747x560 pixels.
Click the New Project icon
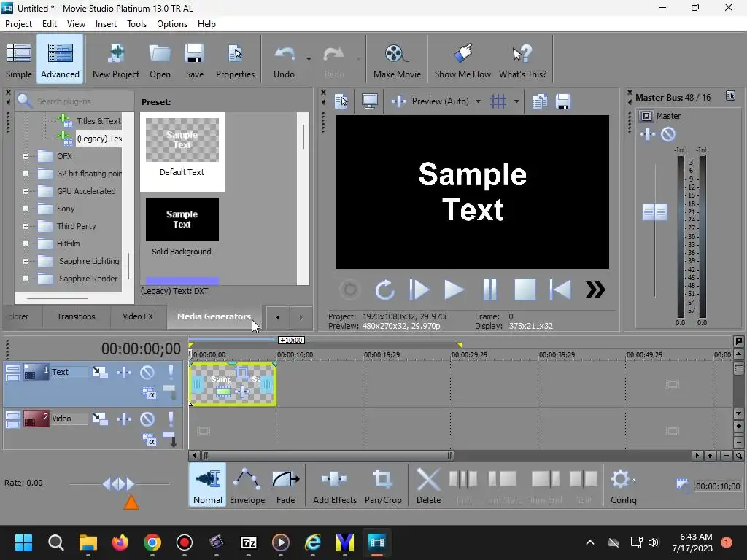[116, 54]
